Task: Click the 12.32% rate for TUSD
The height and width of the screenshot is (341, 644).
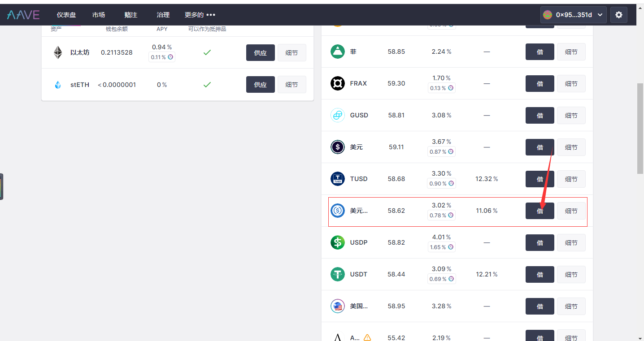Action: (487, 179)
